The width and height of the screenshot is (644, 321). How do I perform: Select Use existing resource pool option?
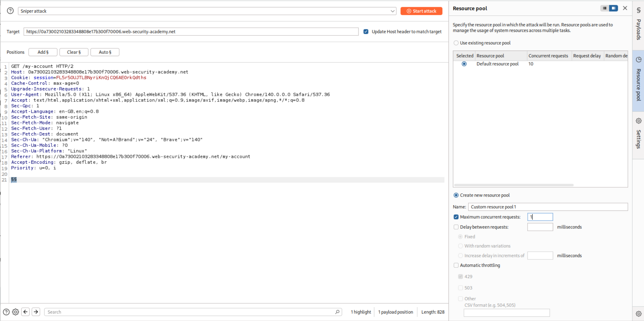[456, 43]
